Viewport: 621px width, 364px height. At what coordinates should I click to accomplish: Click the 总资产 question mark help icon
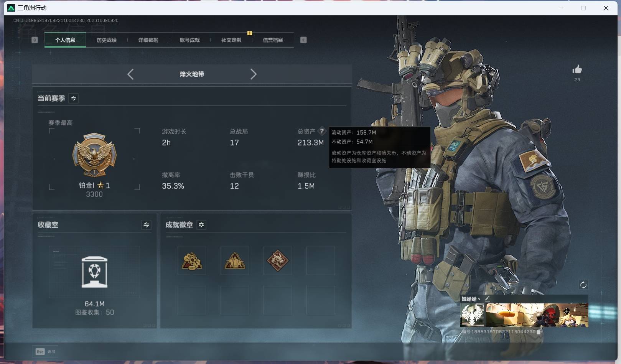pyautogui.click(x=322, y=131)
